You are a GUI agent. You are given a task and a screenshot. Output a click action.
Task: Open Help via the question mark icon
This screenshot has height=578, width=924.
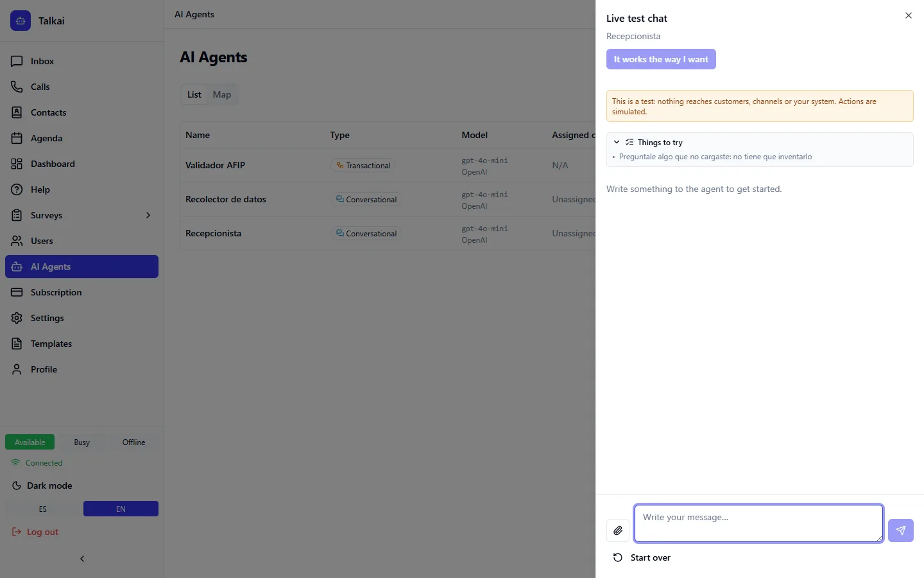17,189
